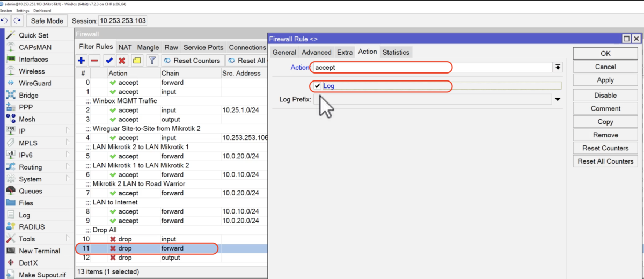
Task: Click the yellow comment note icon
Action: [137, 61]
